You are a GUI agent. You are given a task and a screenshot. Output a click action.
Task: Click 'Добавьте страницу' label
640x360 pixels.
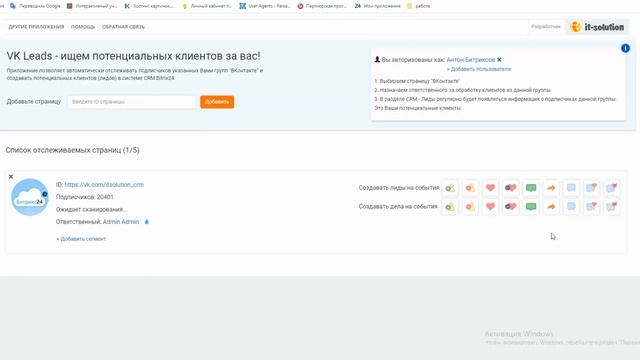coord(34,102)
